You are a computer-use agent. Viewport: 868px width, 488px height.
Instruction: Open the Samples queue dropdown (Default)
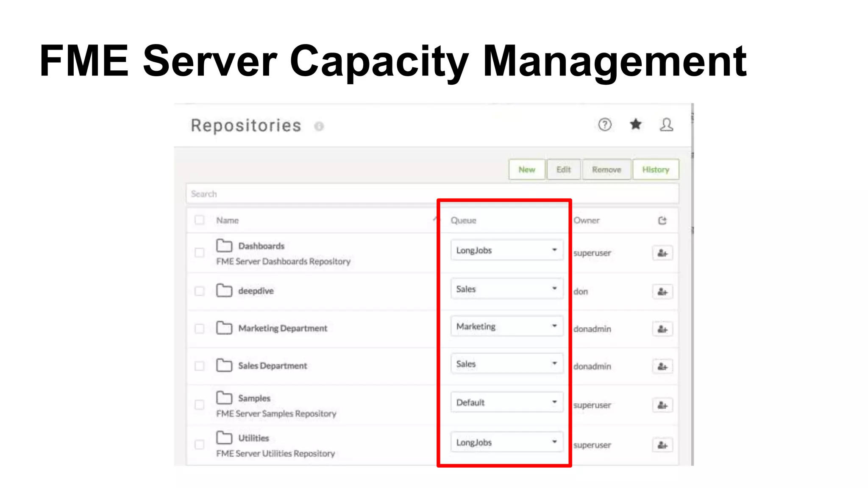point(507,402)
